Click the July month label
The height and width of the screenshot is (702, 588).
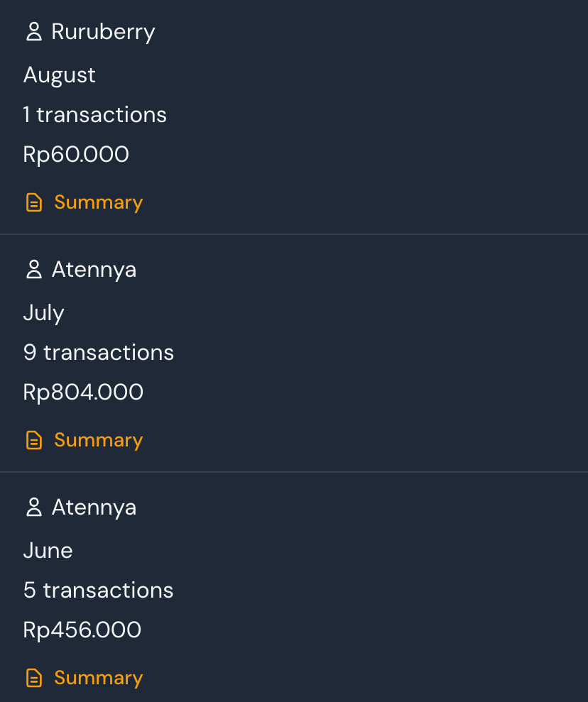click(x=44, y=313)
